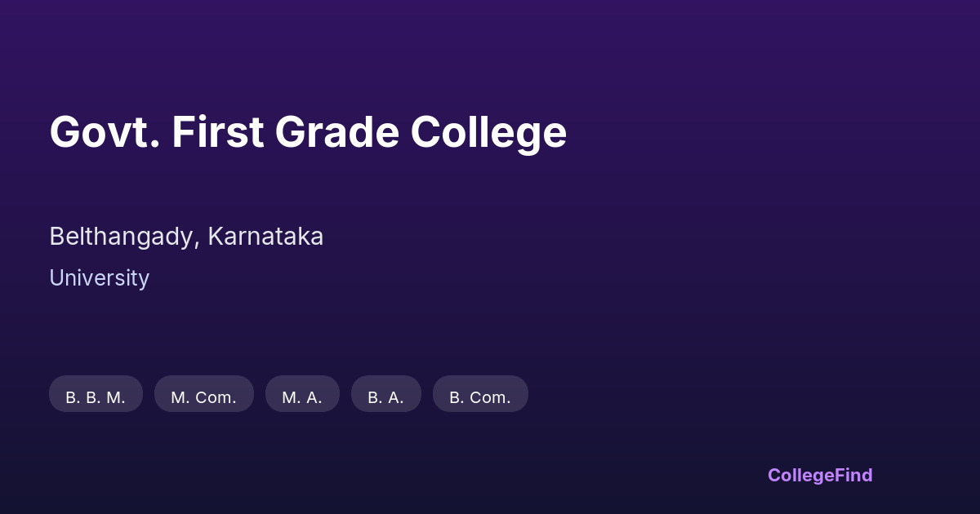Click the word College in CollegeFind logo
Viewport: 980px width, 514px height.
coord(801,475)
